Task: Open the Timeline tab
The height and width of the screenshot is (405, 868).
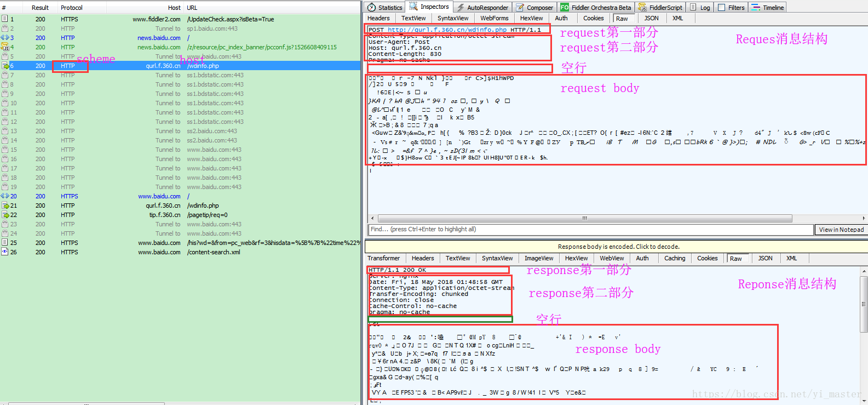Action: coord(768,7)
